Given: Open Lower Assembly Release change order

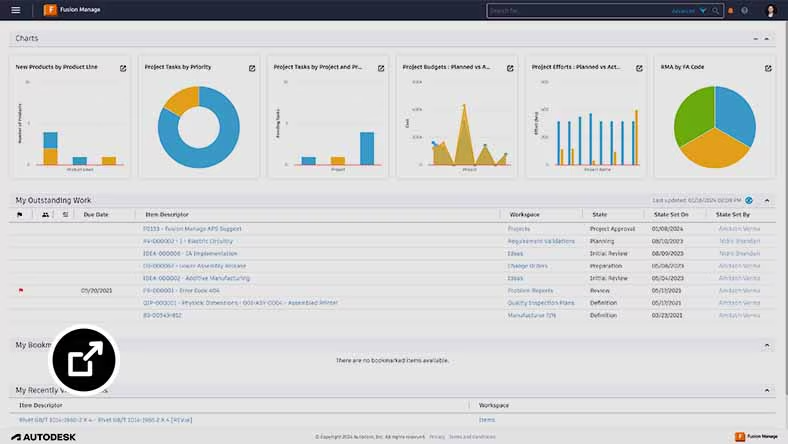Looking at the screenshot, I should click(194, 266).
